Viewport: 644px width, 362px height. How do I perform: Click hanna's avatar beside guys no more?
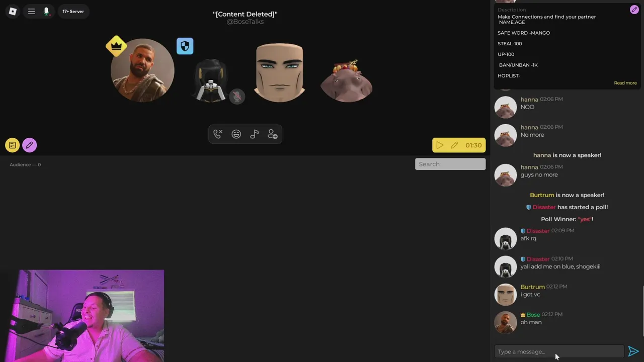[506, 175]
